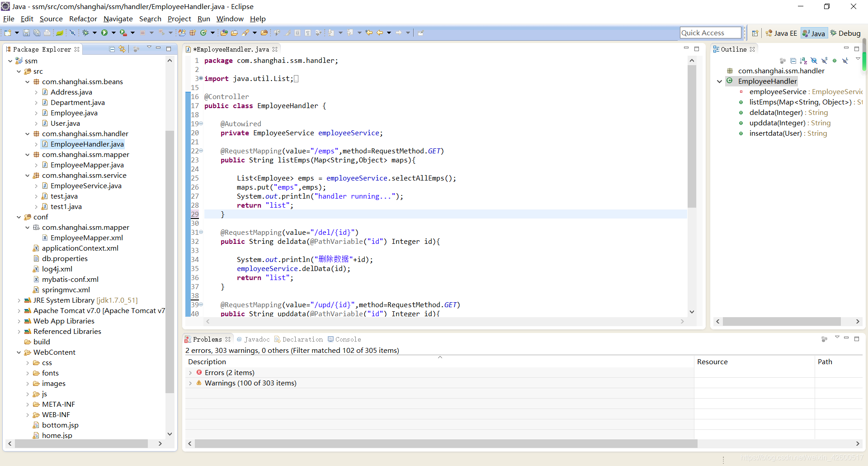Toggle Hide Fields in Outline
The image size is (868, 466).
click(x=814, y=61)
